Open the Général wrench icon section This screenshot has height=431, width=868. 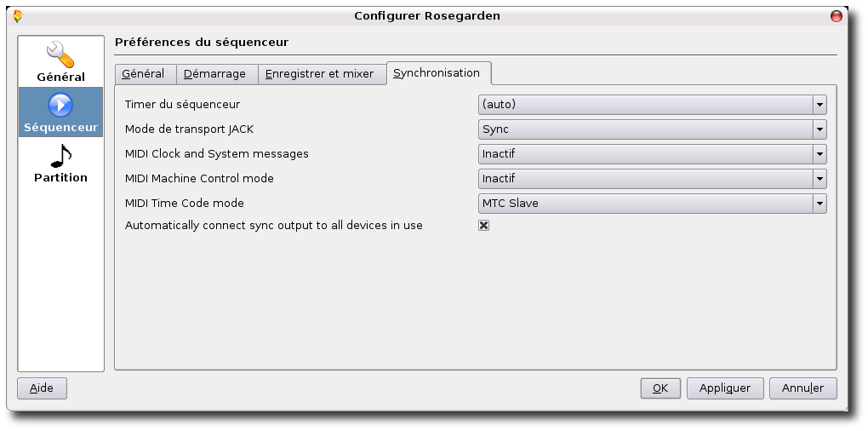61,61
